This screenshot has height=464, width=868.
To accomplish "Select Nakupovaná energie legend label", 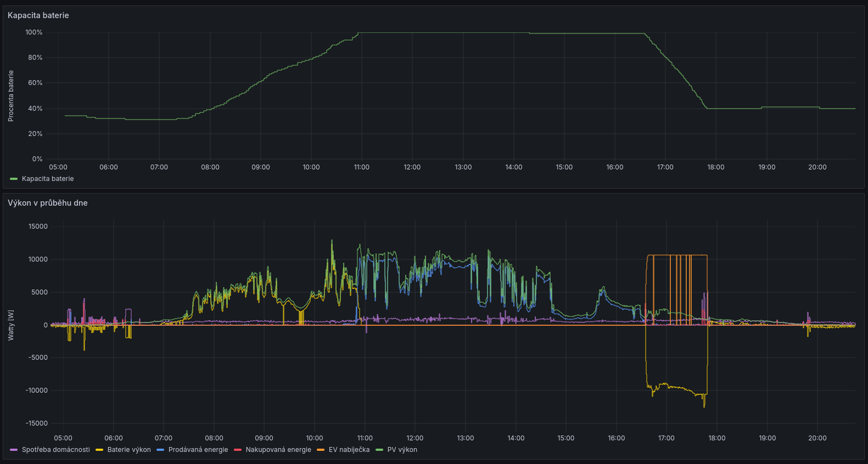I will pyautogui.click(x=278, y=450).
